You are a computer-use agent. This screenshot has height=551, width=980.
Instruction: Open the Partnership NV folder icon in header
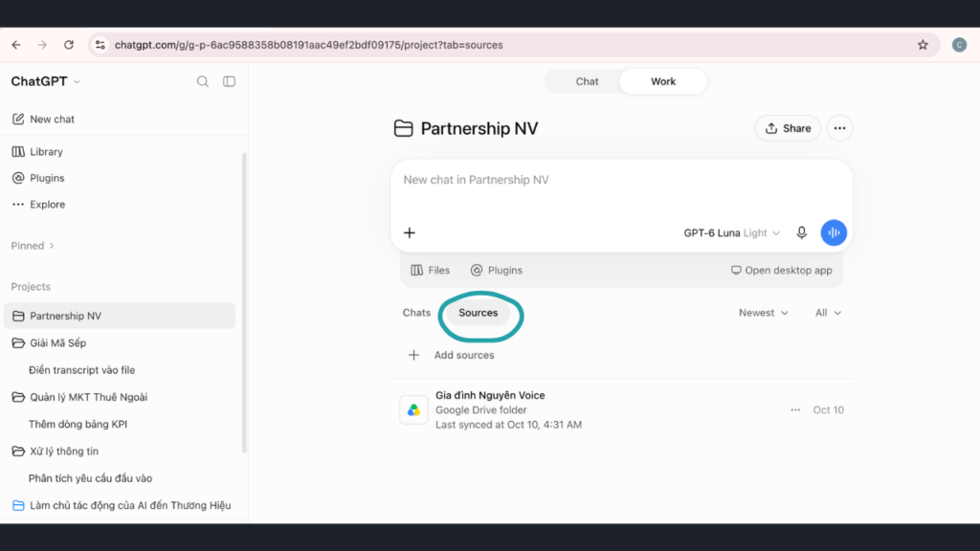[404, 129]
